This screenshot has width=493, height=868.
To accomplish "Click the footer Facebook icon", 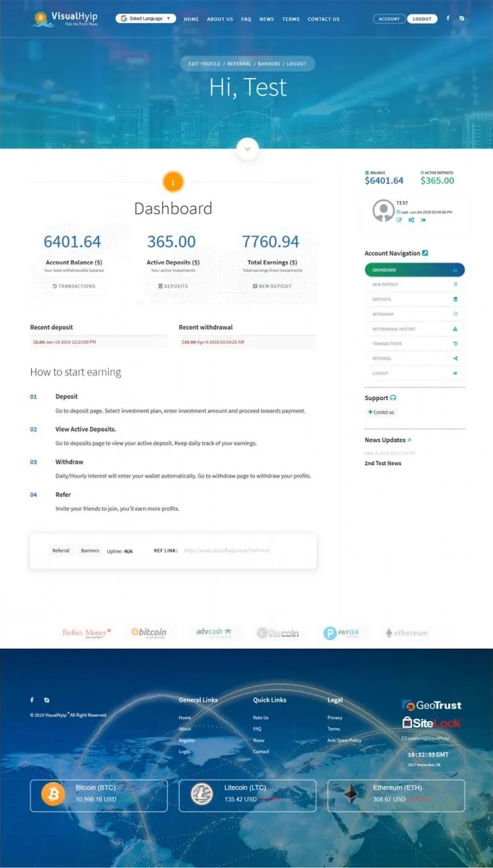I will click(32, 700).
